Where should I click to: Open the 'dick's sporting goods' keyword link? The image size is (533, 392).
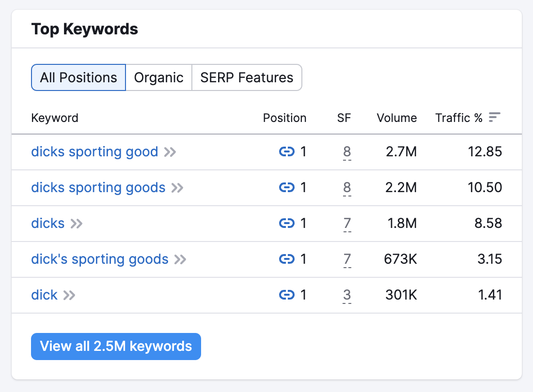(100, 259)
